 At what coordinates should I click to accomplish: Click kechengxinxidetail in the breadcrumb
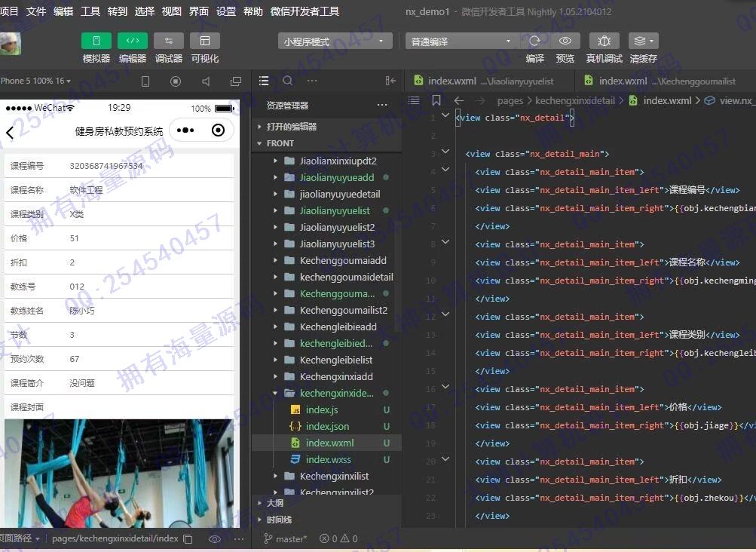[574, 100]
